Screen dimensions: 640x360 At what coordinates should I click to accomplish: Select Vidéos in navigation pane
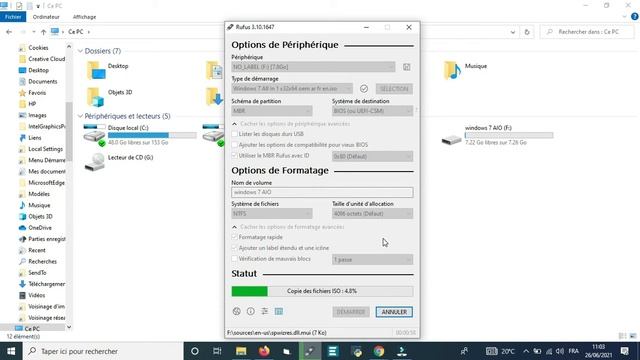pos(37,295)
